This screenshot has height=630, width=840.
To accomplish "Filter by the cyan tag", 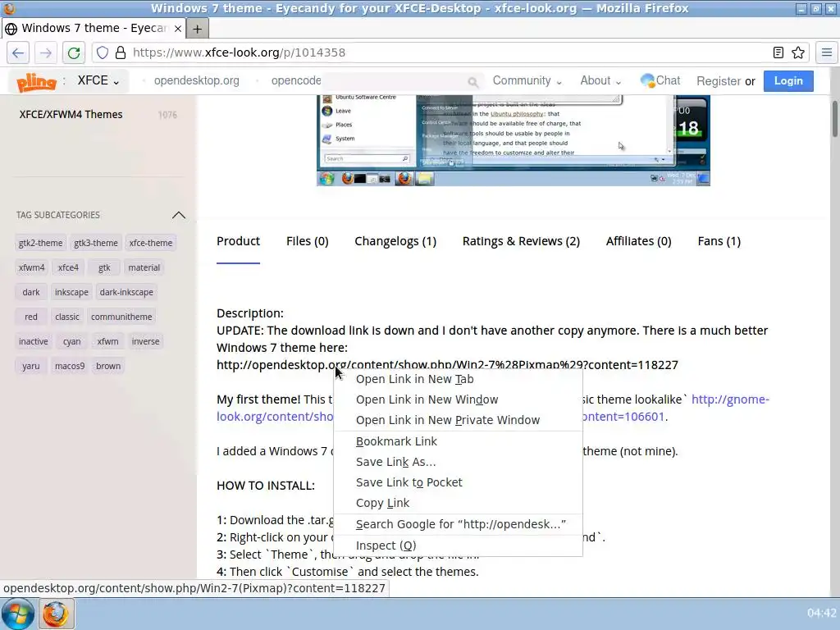I will click(x=72, y=341).
